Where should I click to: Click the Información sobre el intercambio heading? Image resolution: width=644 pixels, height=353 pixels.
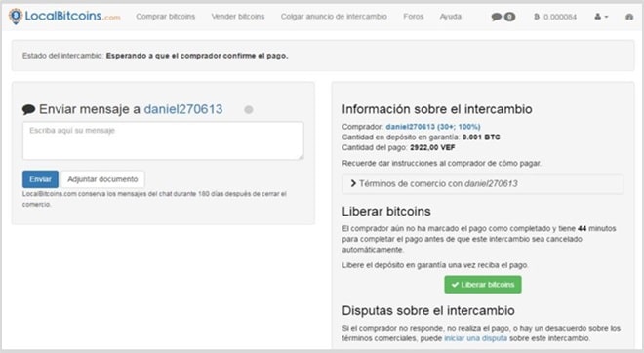click(x=437, y=109)
